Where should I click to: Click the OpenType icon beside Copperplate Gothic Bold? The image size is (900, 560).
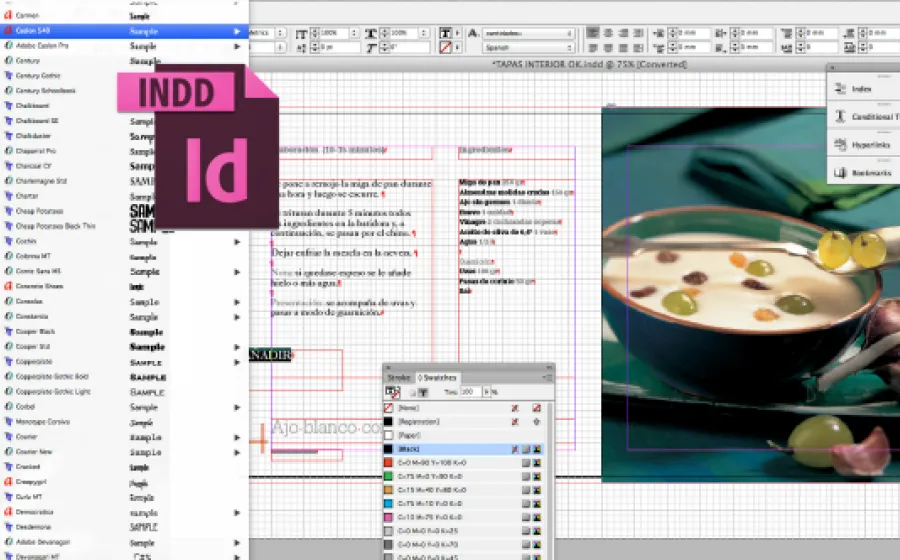8,376
